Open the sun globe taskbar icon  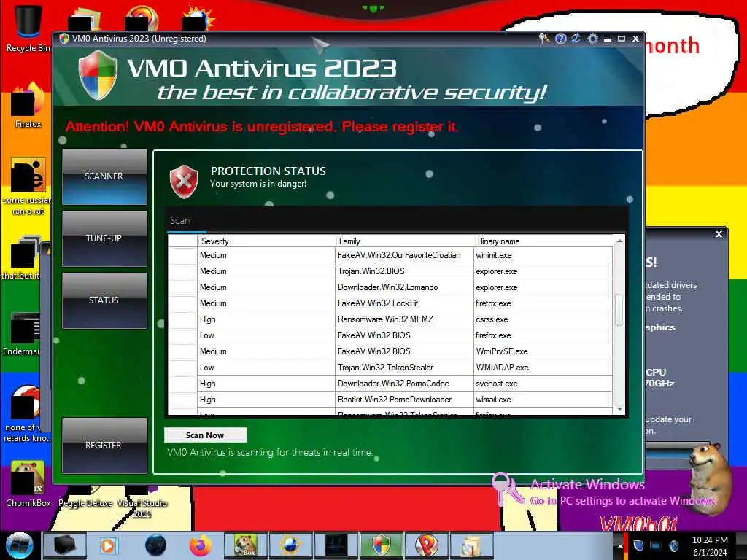pos(290,545)
